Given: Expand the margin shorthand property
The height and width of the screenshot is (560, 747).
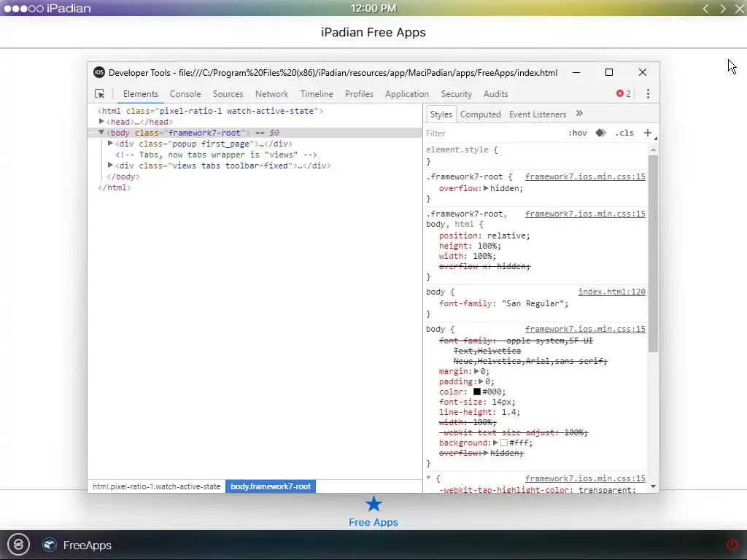Looking at the screenshot, I should [x=476, y=371].
